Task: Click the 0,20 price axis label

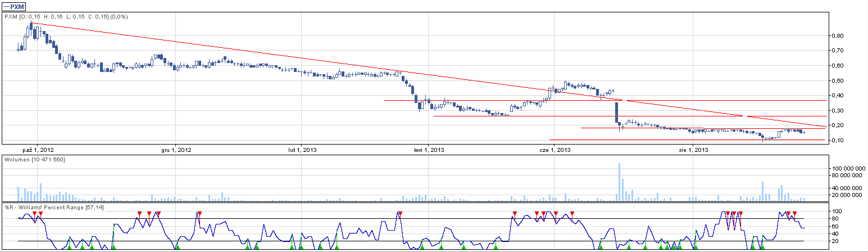Action: click(837, 125)
